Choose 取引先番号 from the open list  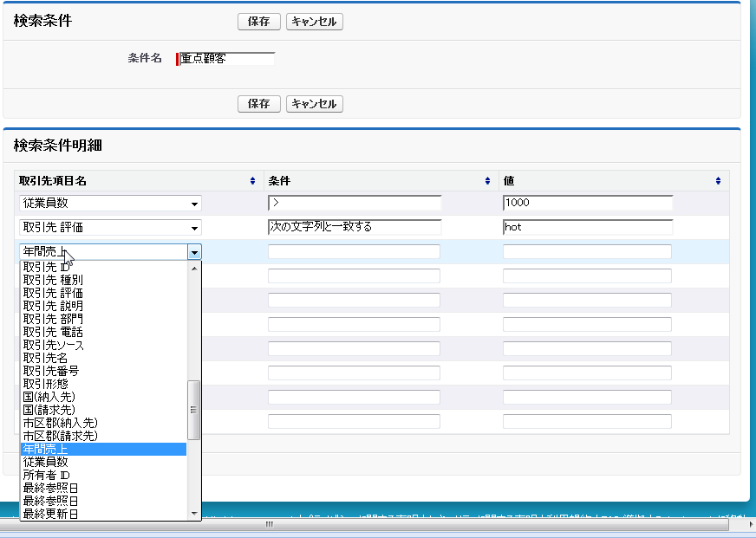pyautogui.click(x=104, y=371)
